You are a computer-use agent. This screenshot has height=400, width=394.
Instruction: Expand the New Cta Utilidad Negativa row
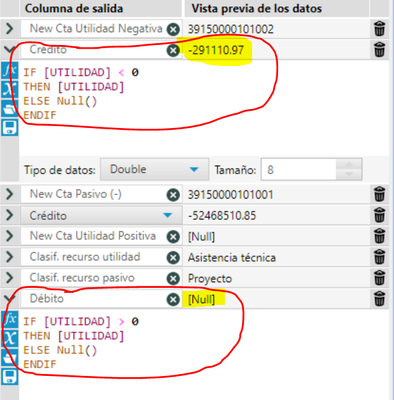tap(10, 29)
